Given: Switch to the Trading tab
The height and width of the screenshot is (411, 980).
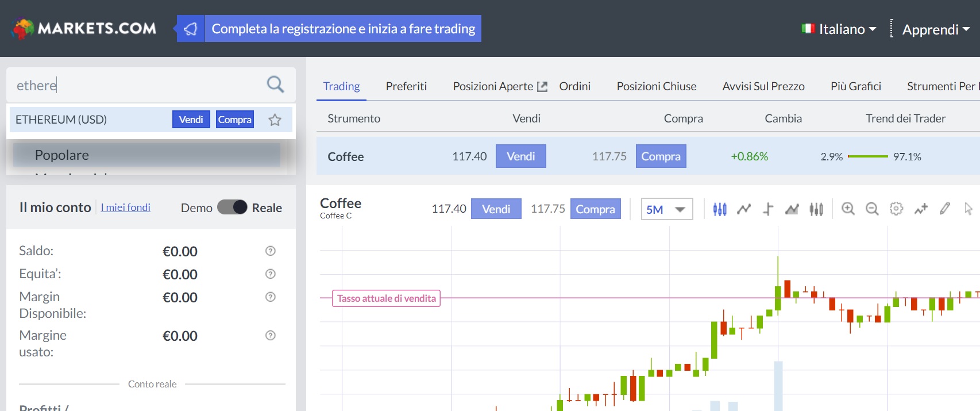Looking at the screenshot, I should click(x=341, y=86).
